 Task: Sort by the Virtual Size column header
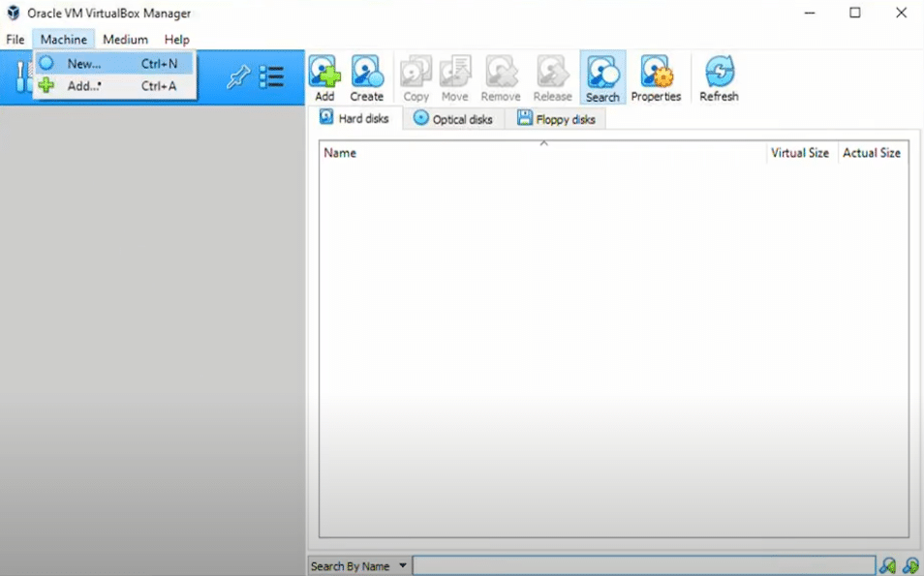799,153
